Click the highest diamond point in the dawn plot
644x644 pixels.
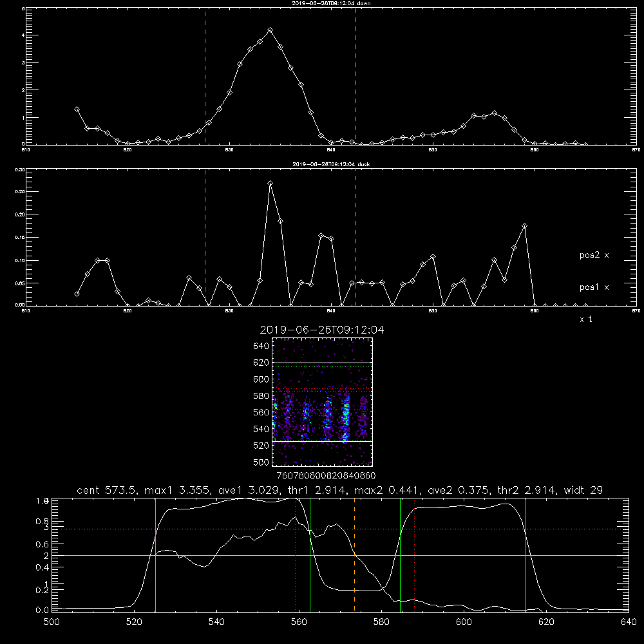click(x=270, y=30)
